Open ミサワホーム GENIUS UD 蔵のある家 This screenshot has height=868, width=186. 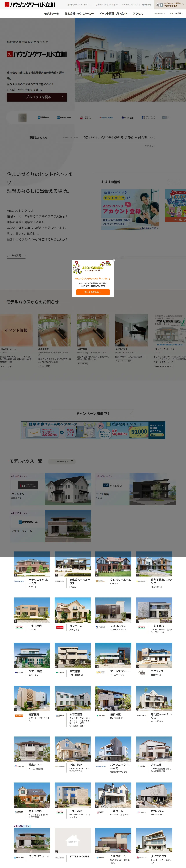[113, 846]
